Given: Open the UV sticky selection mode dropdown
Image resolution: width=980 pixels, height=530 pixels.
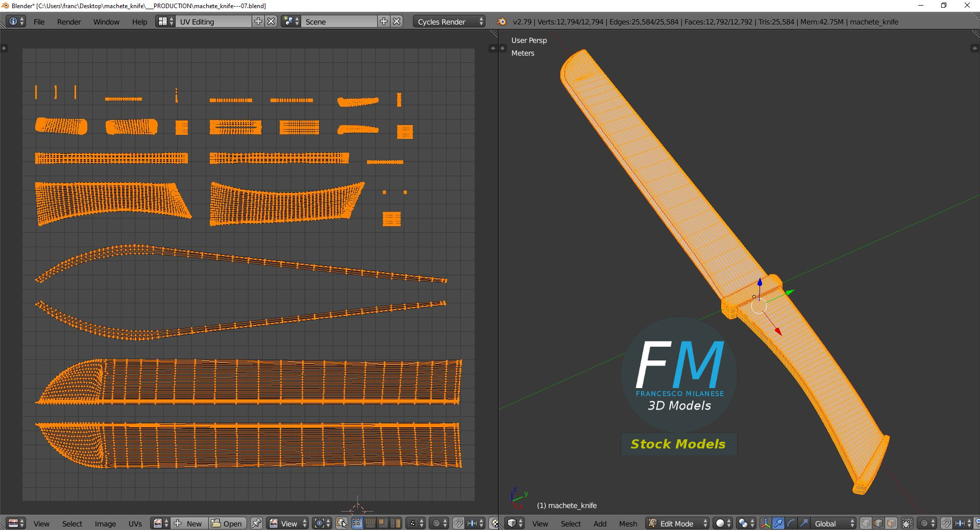Looking at the screenshot, I should coord(414,523).
